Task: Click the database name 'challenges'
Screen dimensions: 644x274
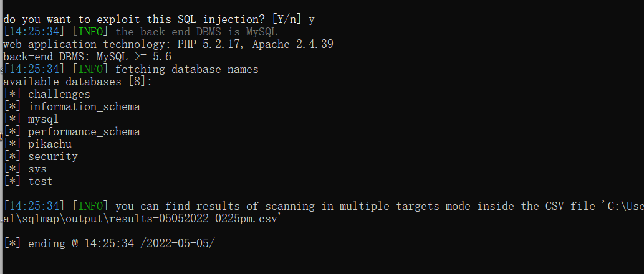Action: point(59,94)
